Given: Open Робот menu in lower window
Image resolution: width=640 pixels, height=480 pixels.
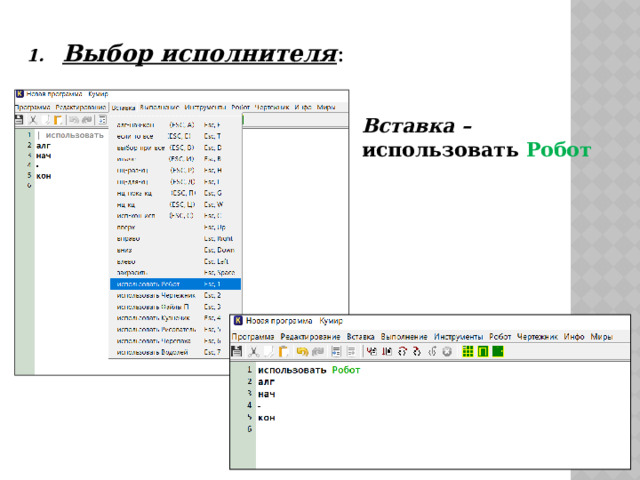Looking at the screenshot, I should [500, 337].
